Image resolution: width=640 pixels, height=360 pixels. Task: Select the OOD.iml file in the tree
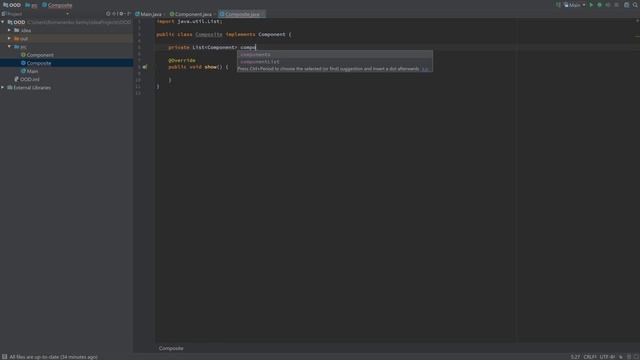[x=27, y=79]
